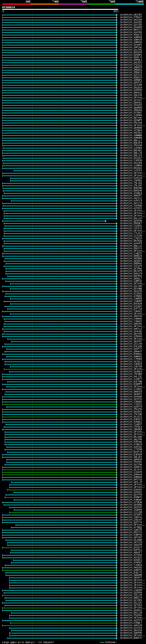Open hit UniRef100_Q2XTD0
The image size is (146, 644).
coord(131,25)
